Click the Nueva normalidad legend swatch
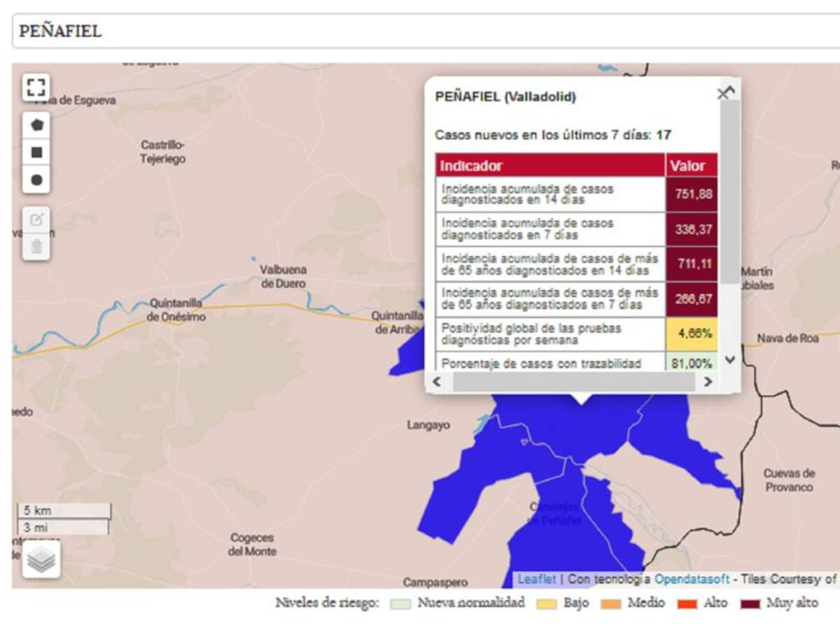This screenshot has height=630, width=840. (x=400, y=603)
